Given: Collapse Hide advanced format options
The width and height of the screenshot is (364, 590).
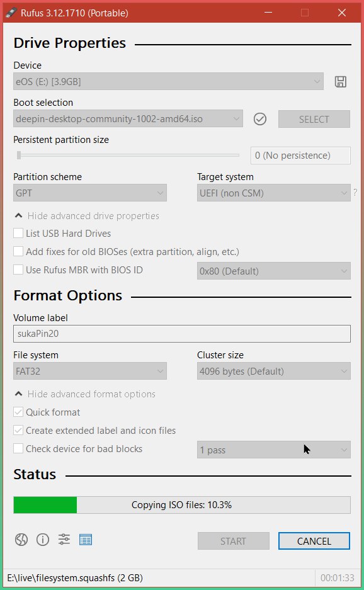Looking at the screenshot, I should point(84,394).
